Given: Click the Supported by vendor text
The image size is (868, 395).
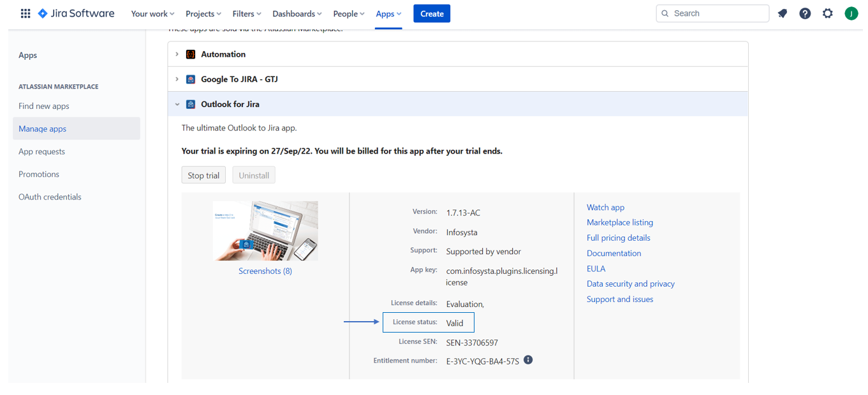Looking at the screenshot, I should [483, 252].
